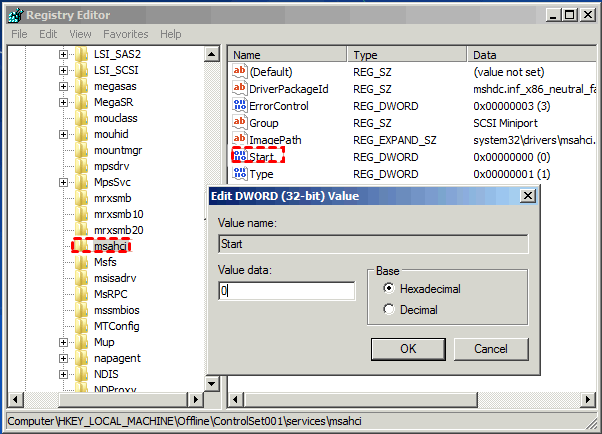602x434 pixels.
Task: Expand the MpsSvc tree node
Action: 63,182
